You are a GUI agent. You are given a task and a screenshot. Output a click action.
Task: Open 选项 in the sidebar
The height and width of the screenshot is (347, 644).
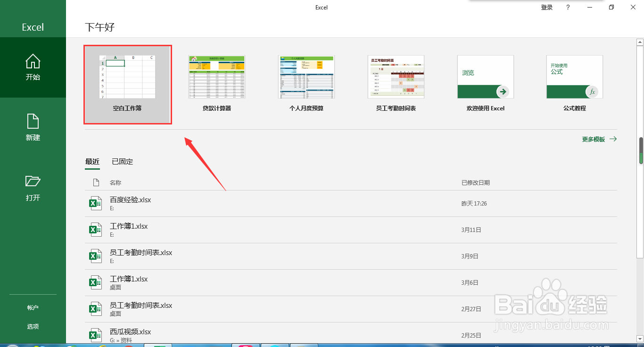(33, 326)
